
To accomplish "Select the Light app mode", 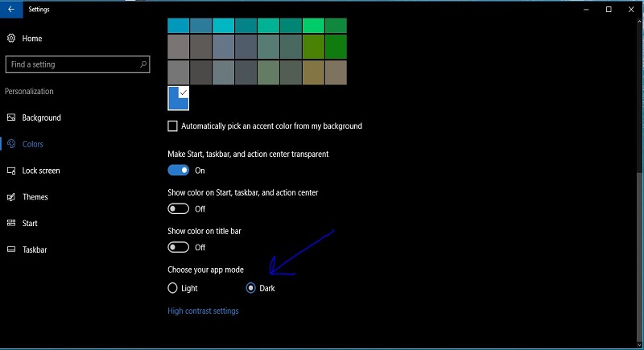I will pos(172,288).
